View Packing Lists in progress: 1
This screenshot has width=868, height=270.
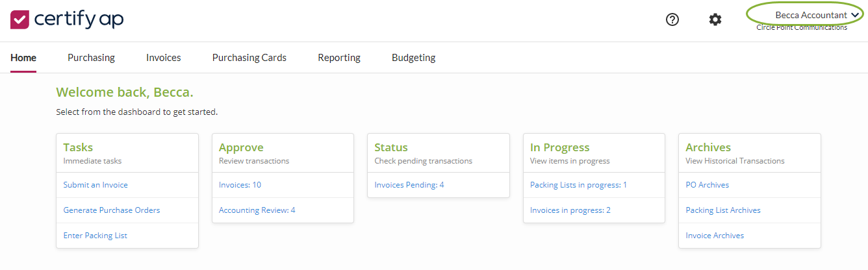tap(578, 185)
